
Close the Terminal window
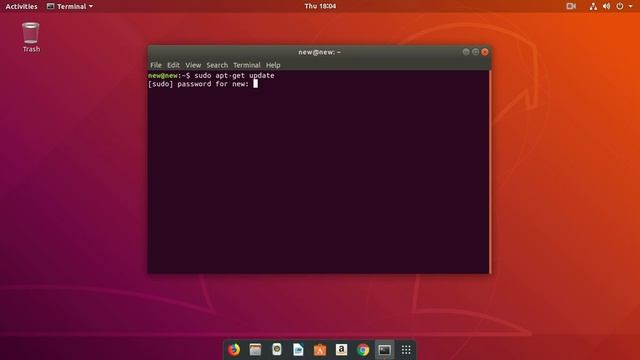click(x=485, y=52)
